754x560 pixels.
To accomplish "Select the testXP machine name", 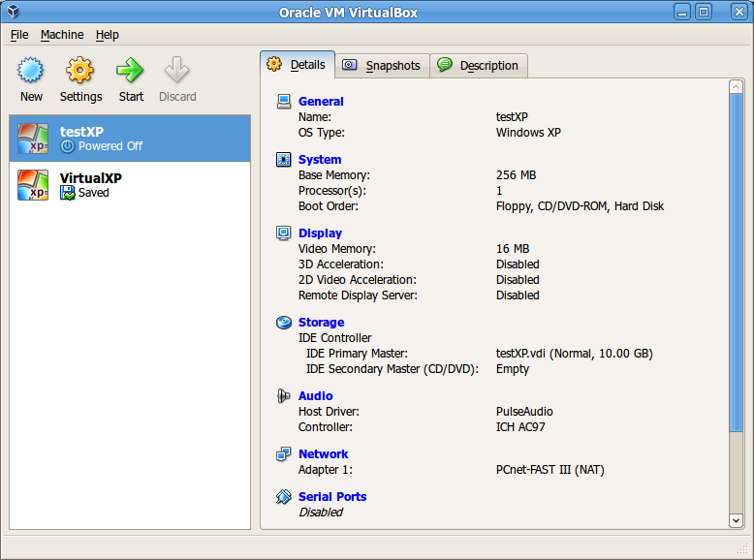I will [81, 132].
